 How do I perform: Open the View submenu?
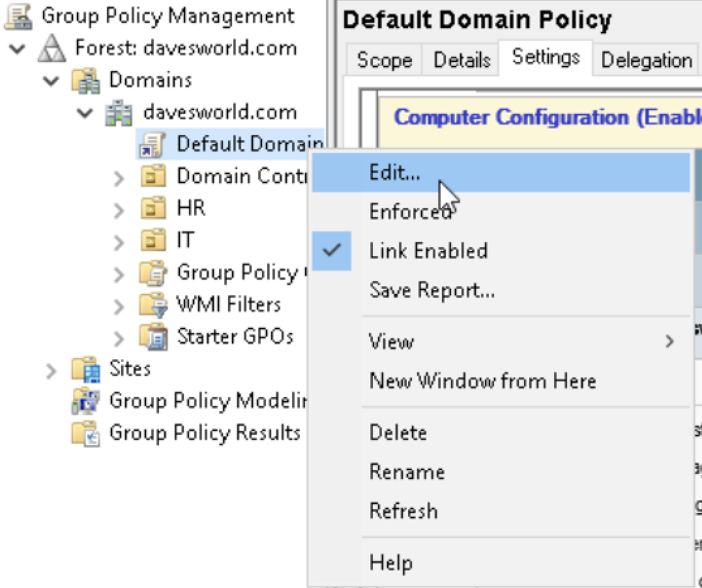[391, 341]
